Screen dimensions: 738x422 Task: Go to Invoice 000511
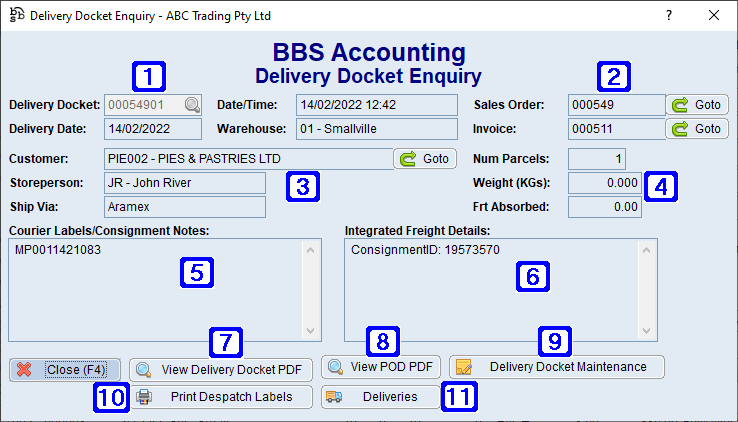tap(697, 128)
